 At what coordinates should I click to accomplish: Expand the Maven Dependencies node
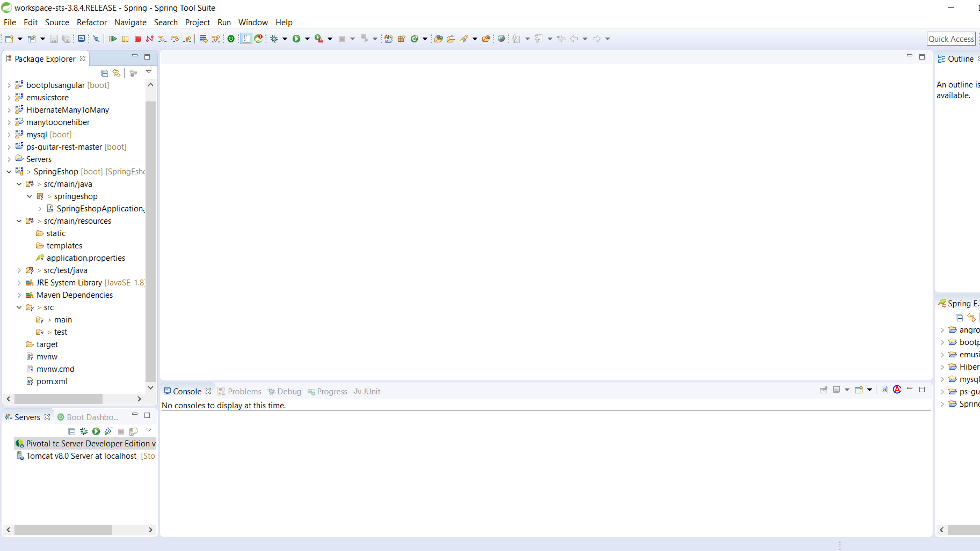19,295
